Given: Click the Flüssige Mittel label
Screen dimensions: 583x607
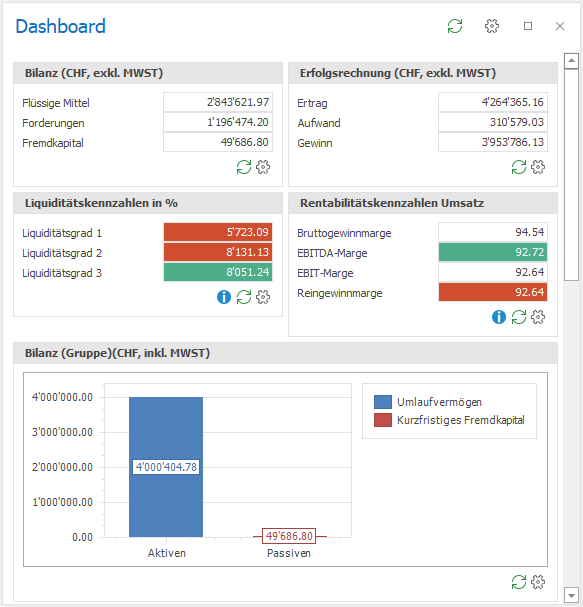Looking at the screenshot, I should [56, 103].
